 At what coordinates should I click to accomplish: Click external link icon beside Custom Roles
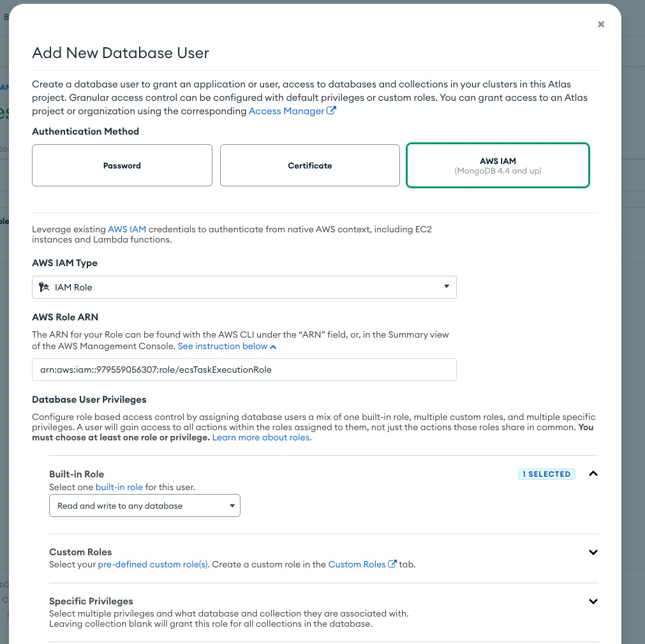pos(393,564)
